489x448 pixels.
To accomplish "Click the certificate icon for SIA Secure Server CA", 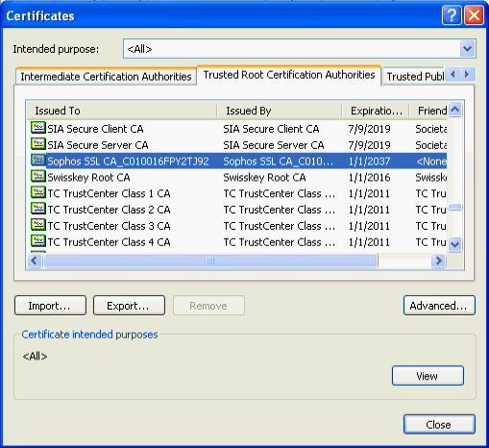I will [38, 143].
